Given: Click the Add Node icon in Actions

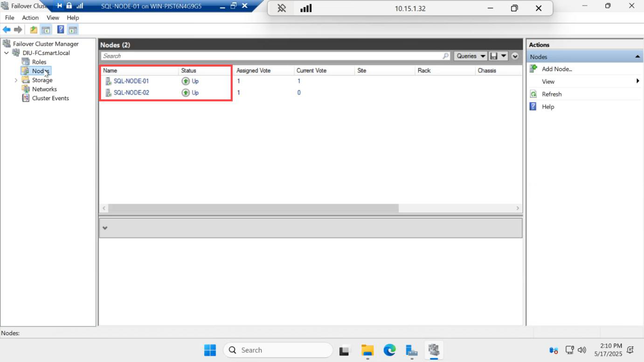Looking at the screenshot, I should click(534, 69).
